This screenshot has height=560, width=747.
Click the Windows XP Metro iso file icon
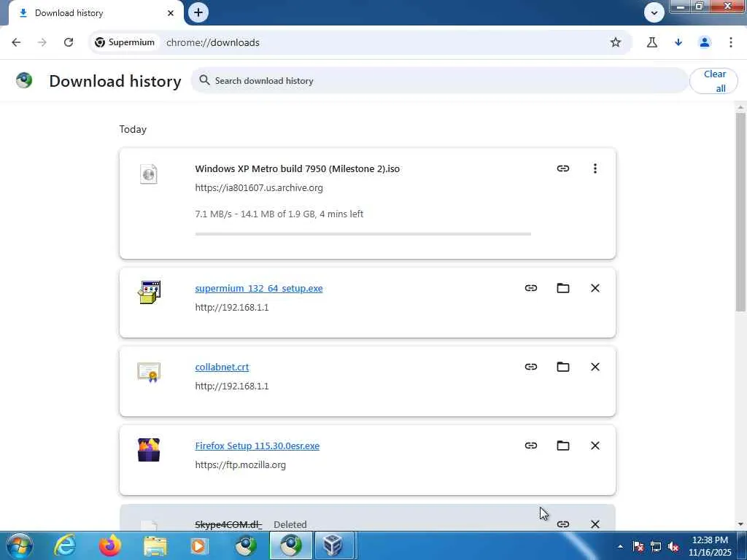click(149, 174)
